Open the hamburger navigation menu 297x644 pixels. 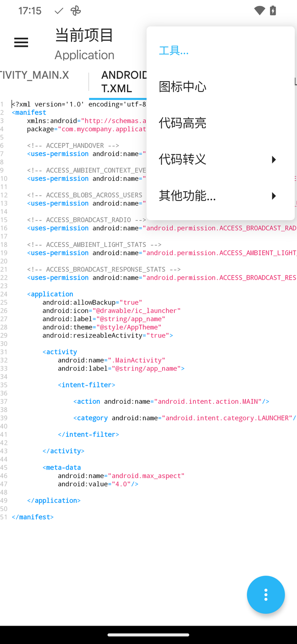21,42
